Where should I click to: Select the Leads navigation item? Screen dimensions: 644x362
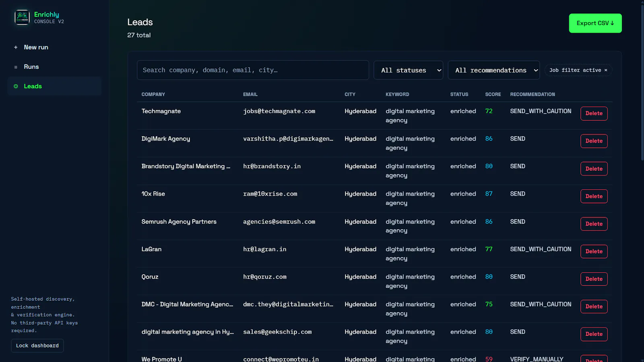coord(54,86)
